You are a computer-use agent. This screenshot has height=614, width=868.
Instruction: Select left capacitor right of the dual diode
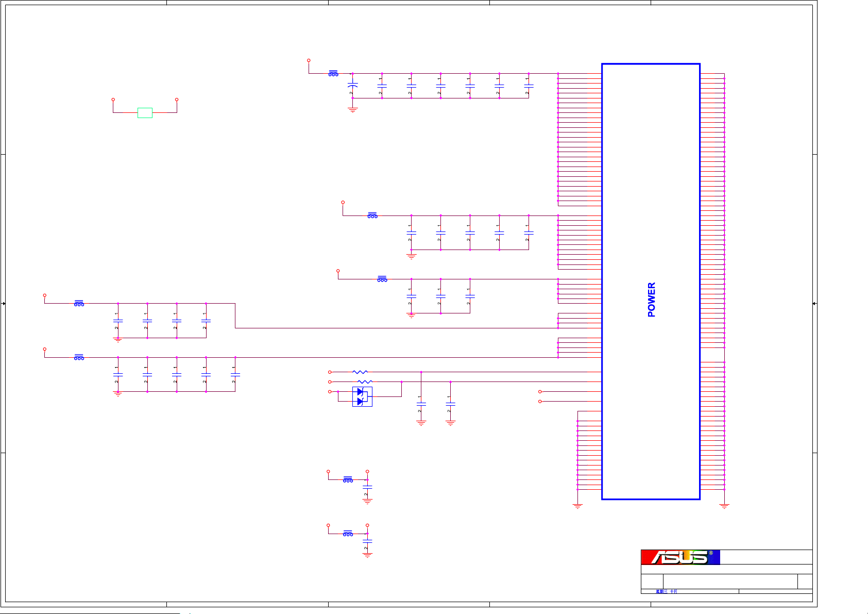(421, 404)
